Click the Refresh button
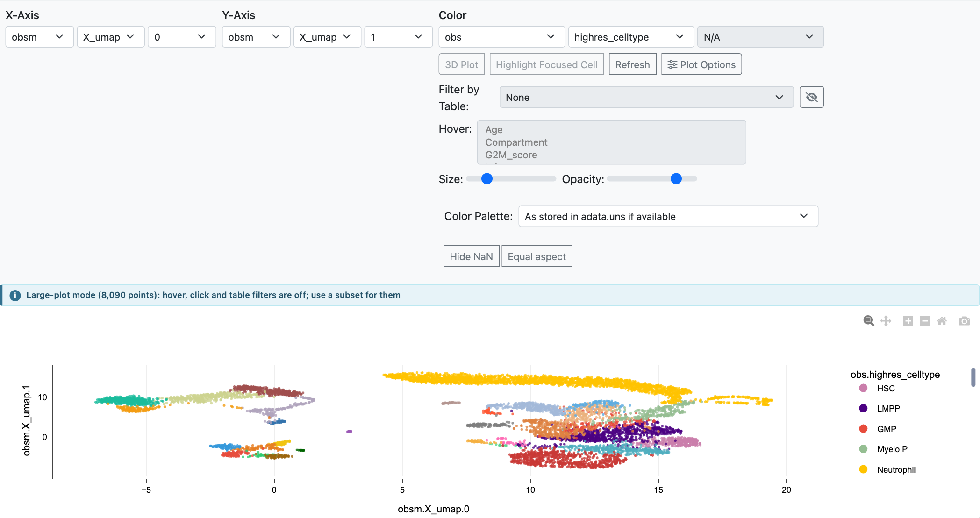This screenshot has width=980, height=518. (632, 64)
